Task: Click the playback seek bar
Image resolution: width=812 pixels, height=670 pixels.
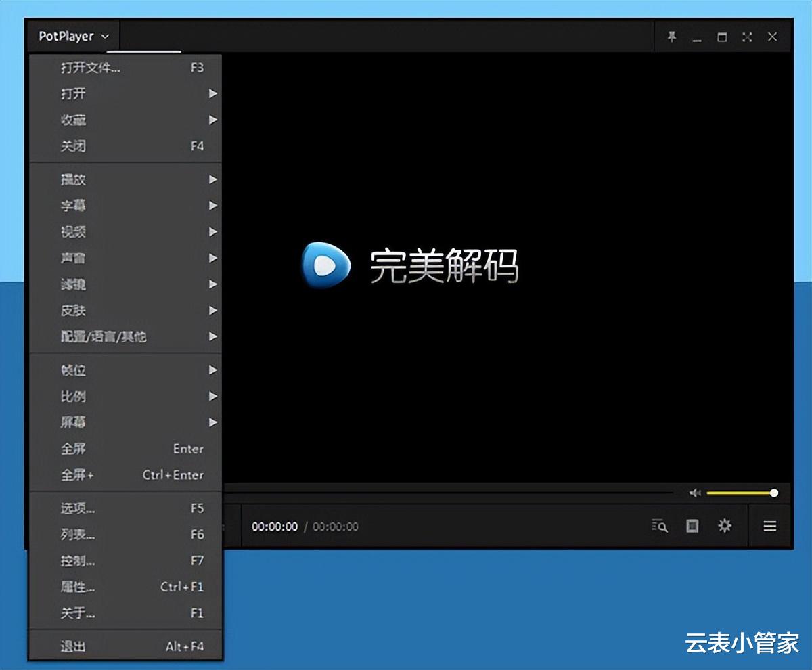Action: (x=448, y=493)
